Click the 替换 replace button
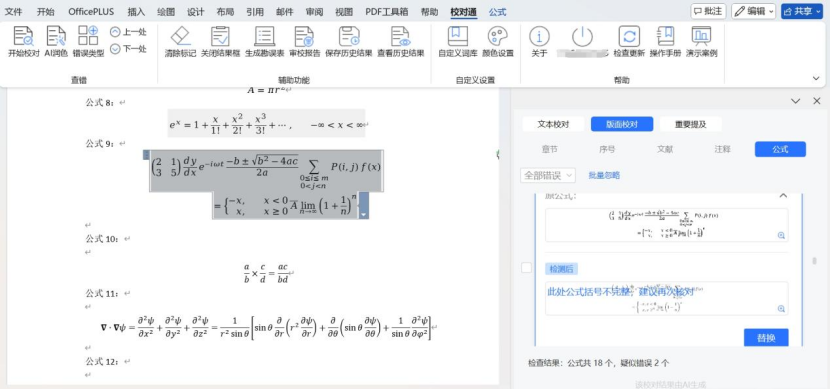Viewport: 830px width, 389px height. (x=766, y=337)
